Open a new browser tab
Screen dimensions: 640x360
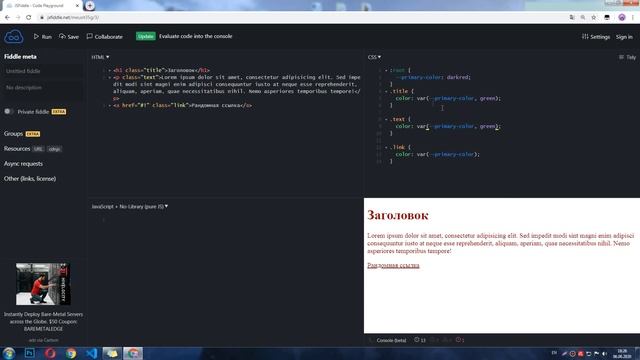click(x=90, y=6)
